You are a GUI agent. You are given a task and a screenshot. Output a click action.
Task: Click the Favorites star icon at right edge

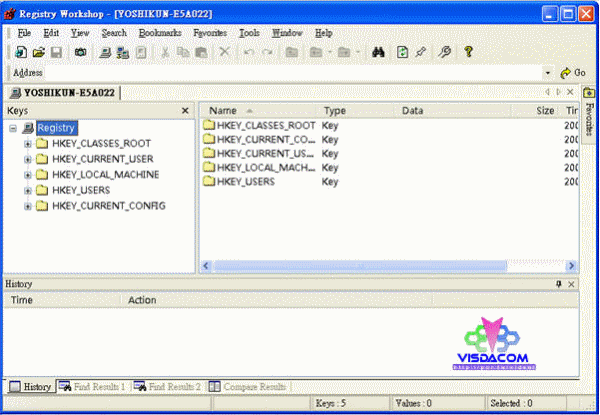[x=589, y=93]
